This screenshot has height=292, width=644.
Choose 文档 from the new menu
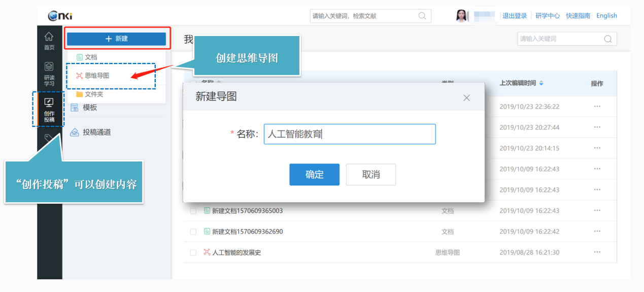[x=86, y=57]
